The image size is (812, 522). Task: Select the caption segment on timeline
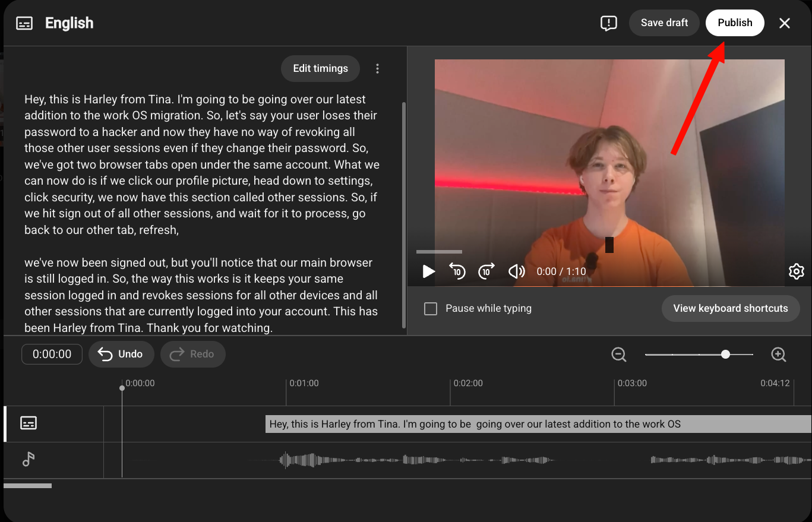point(538,424)
